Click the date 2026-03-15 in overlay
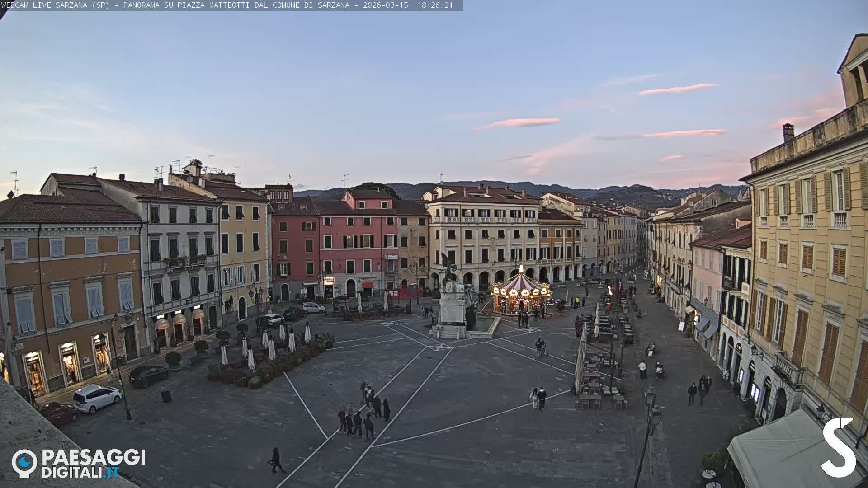868x488 pixels. tap(386, 5)
